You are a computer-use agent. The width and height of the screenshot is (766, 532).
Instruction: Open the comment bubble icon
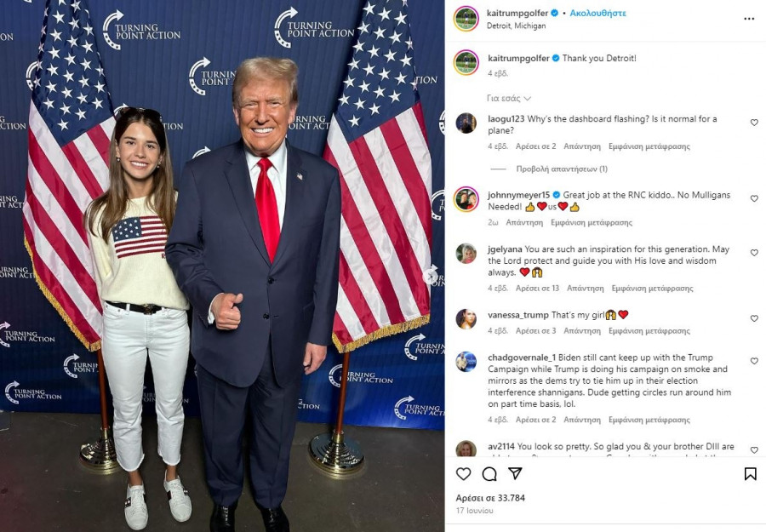489,473
